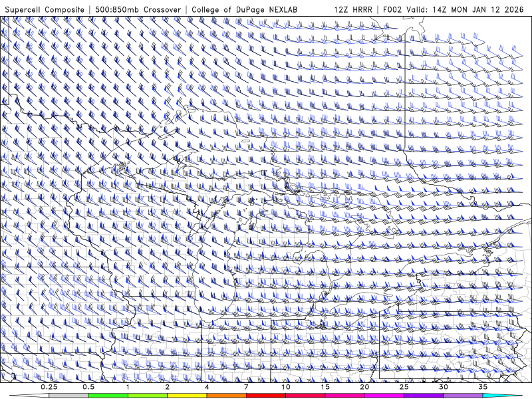Click the Supercell Composite title text
Viewport: 532px width, 399px height.
(45, 9)
